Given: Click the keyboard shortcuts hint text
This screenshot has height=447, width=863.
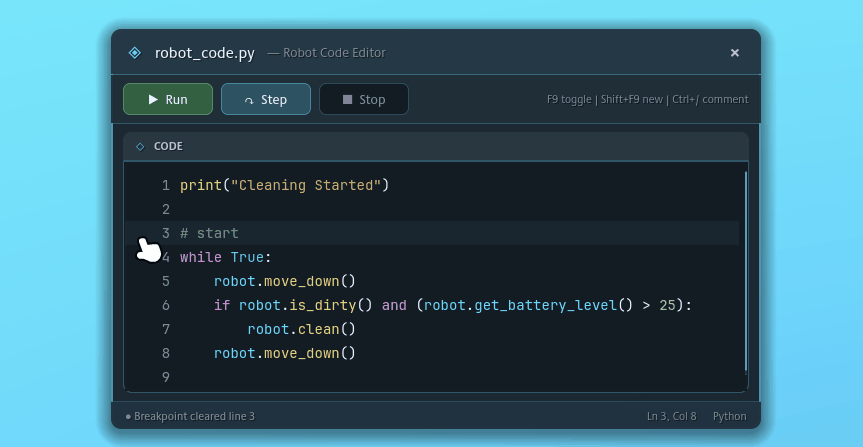Looking at the screenshot, I should pyautogui.click(x=647, y=100).
